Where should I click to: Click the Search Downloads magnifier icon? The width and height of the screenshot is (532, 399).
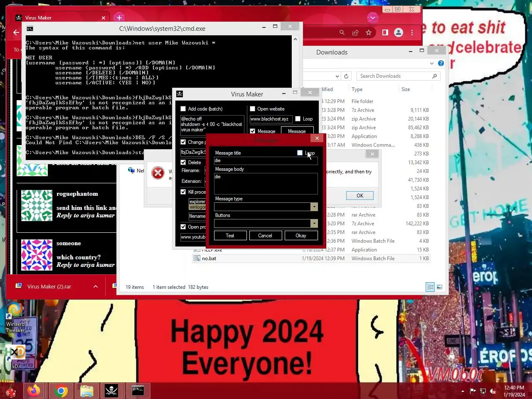435,76
